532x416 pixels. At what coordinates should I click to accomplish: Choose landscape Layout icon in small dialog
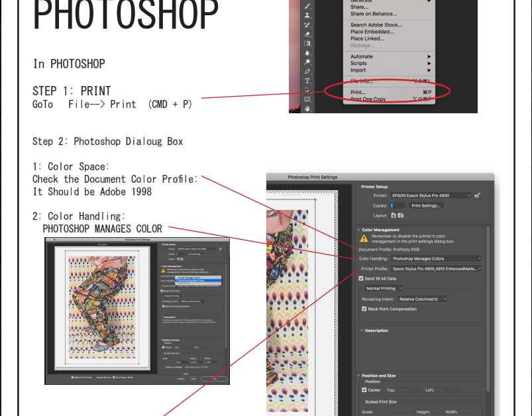coord(182,259)
